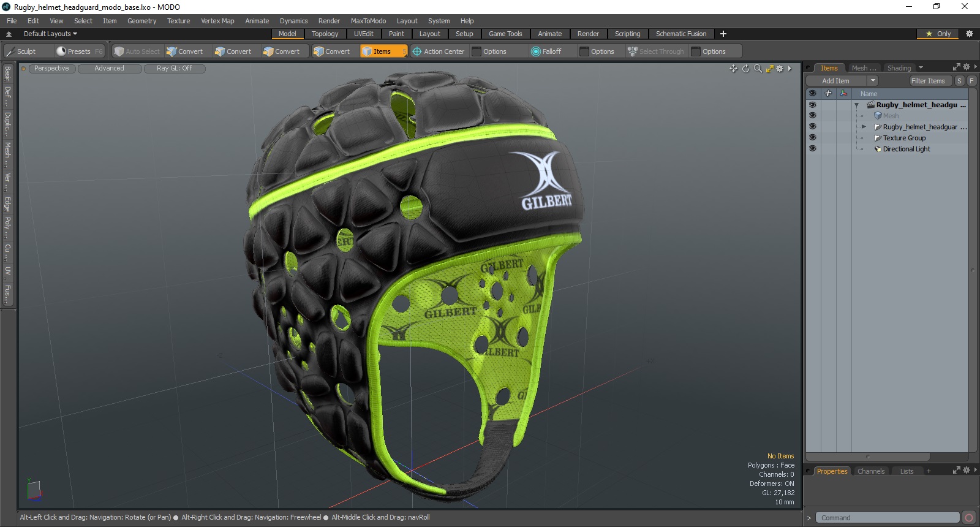Viewport: 980px width, 527px height.
Task: Toggle the Only star button
Action: point(938,34)
